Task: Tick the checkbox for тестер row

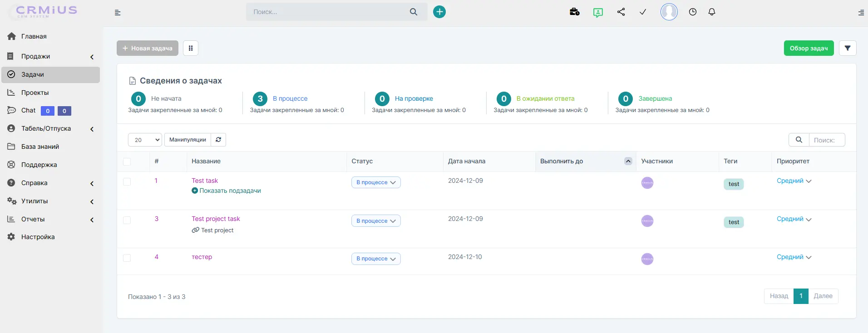Action: [127, 258]
